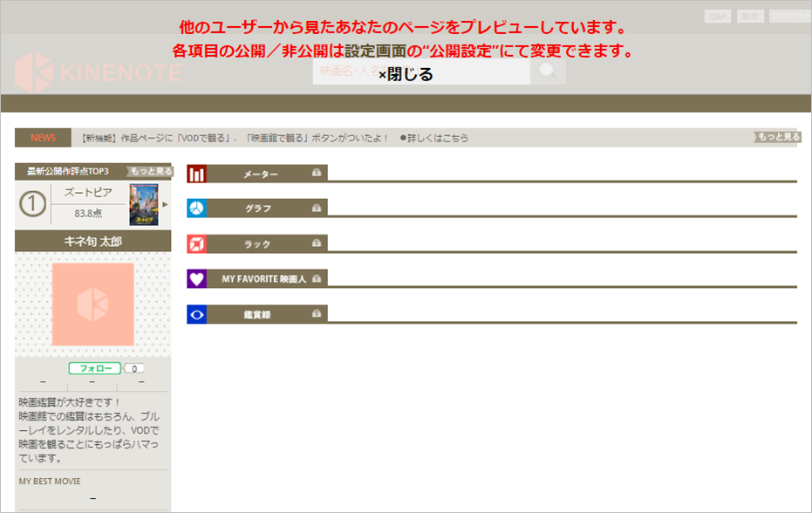Click the red メーター bar-chart icon
The image size is (812, 513).
click(x=196, y=174)
